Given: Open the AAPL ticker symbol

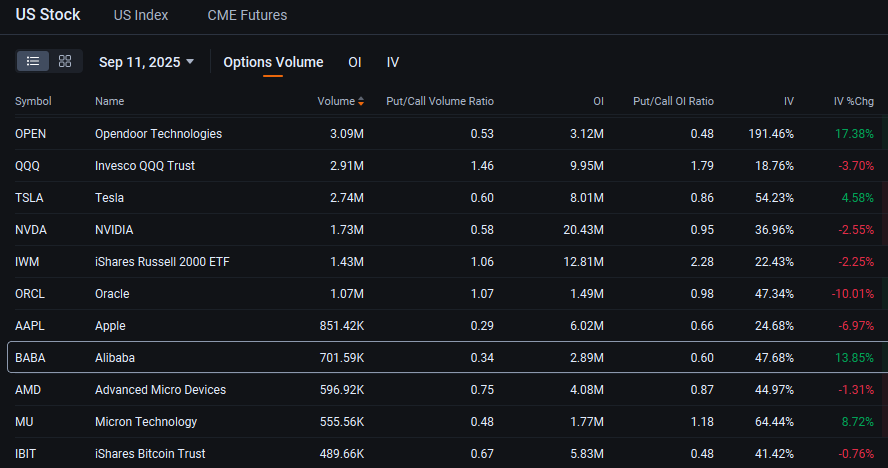Looking at the screenshot, I should tap(29, 326).
